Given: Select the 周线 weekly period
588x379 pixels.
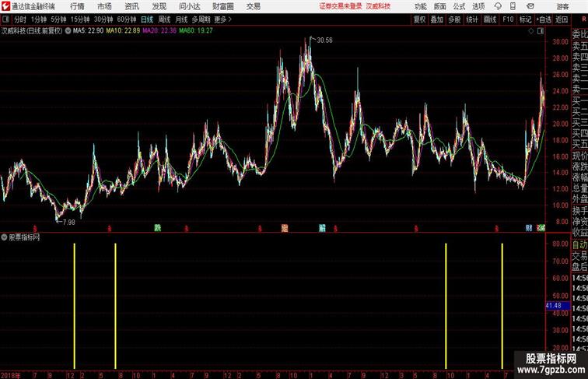Looking at the screenshot, I should tap(164, 19).
